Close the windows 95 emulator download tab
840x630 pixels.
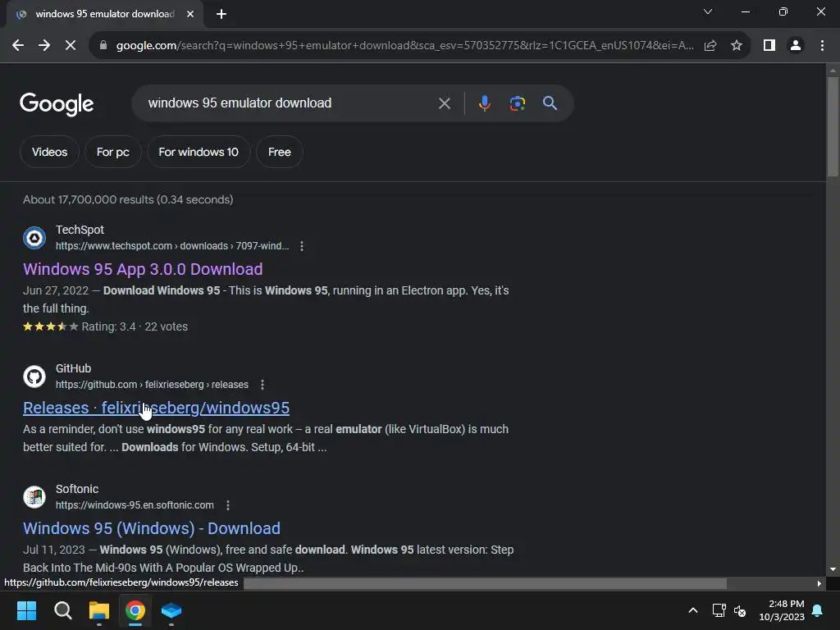click(190, 14)
